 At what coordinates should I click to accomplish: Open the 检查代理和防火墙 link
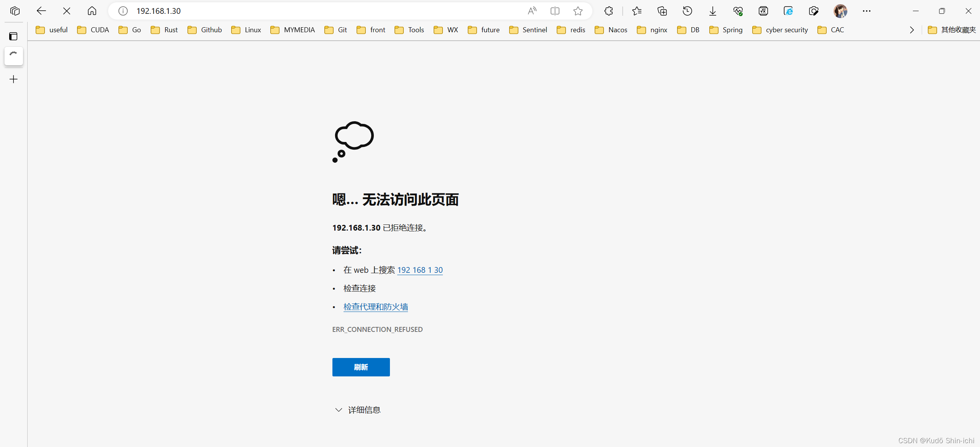tap(376, 307)
